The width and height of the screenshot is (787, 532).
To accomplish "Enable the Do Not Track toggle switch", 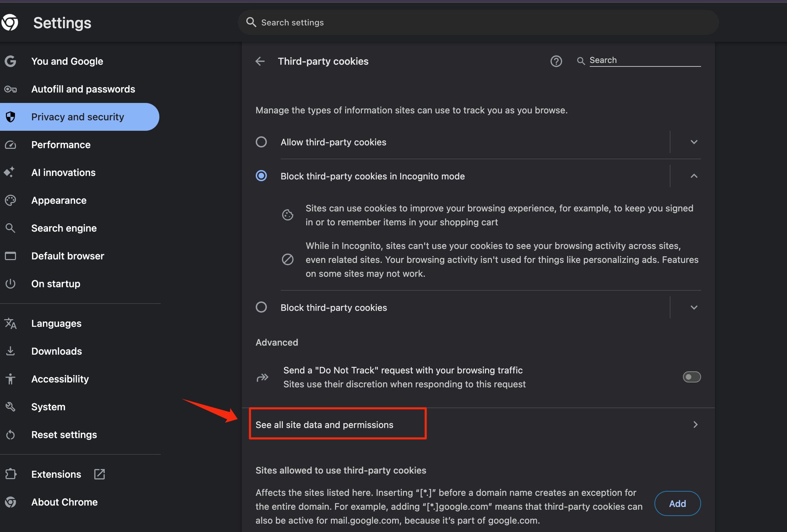I will coord(691,377).
